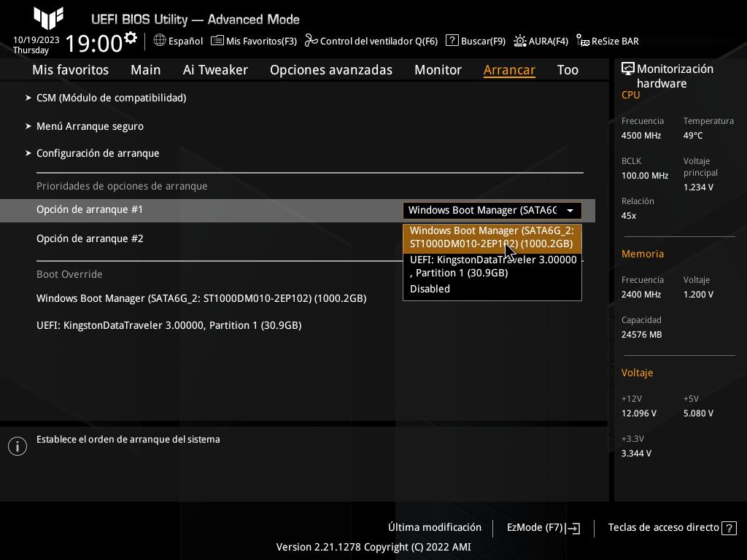Image resolution: width=747 pixels, height=560 pixels.
Task: Select the Disabled option in the dropdown
Action: pos(430,289)
